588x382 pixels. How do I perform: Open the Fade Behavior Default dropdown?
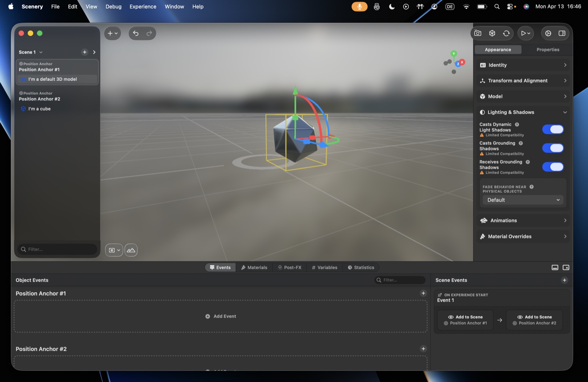click(x=523, y=200)
